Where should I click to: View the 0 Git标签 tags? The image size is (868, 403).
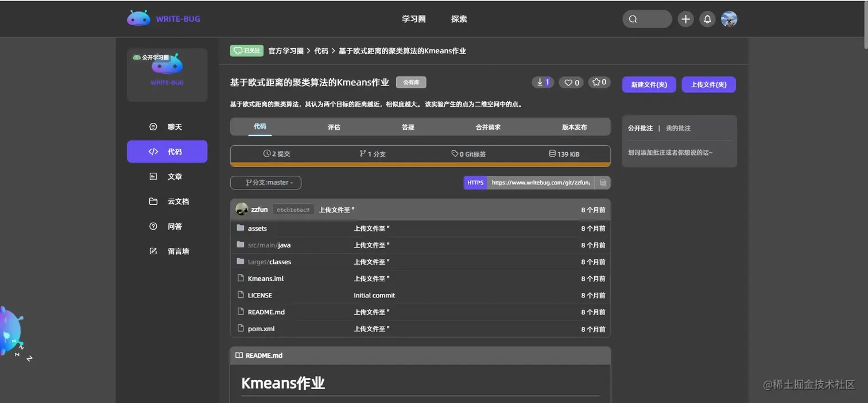click(x=468, y=154)
